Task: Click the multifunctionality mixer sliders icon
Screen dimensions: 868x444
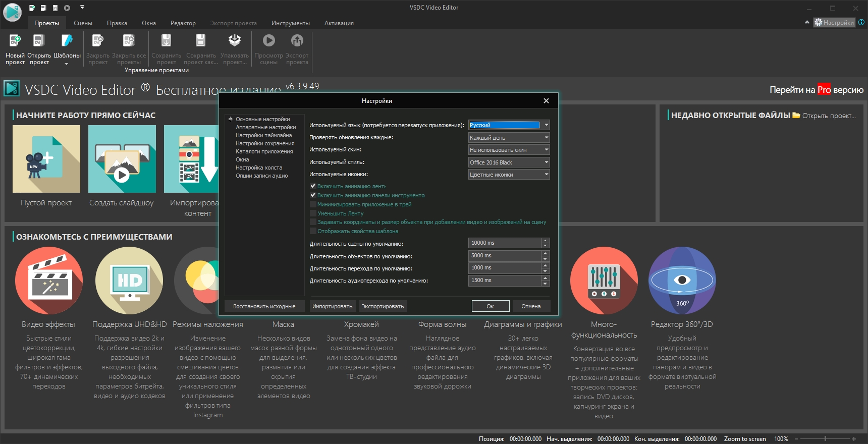Action: 604,281
